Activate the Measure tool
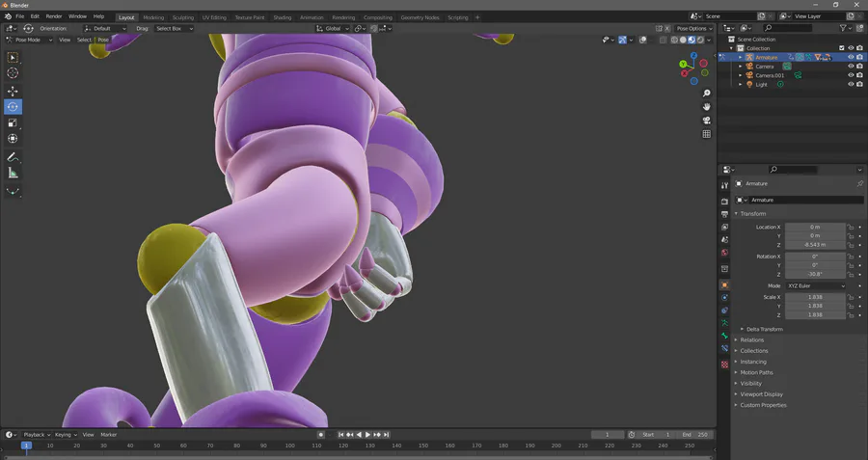868x460 pixels. [13, 174]
